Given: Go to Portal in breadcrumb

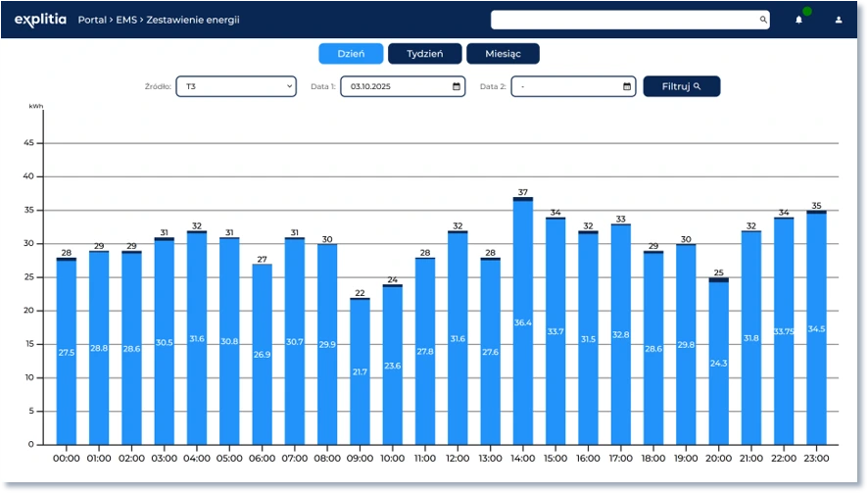Looking at the screenshot, I should point(92,20).
